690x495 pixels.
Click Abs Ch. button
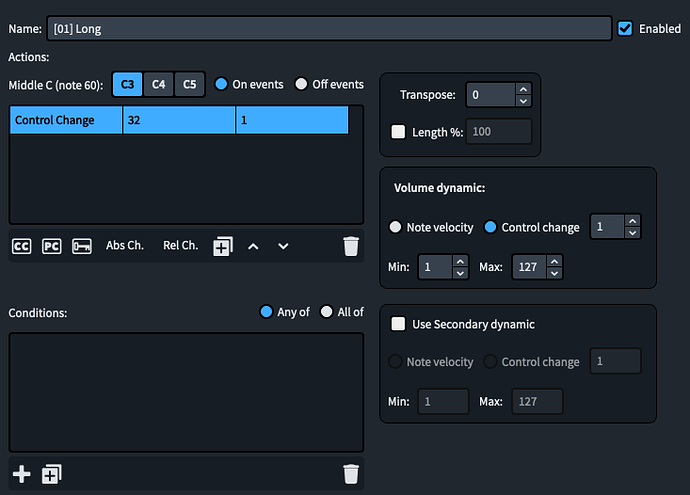[125, 245]
